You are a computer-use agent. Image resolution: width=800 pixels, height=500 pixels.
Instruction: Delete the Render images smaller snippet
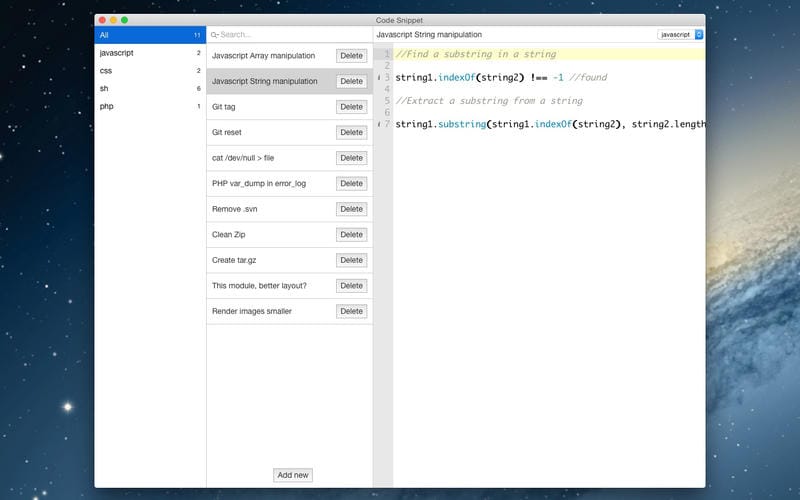click(352, 311)
